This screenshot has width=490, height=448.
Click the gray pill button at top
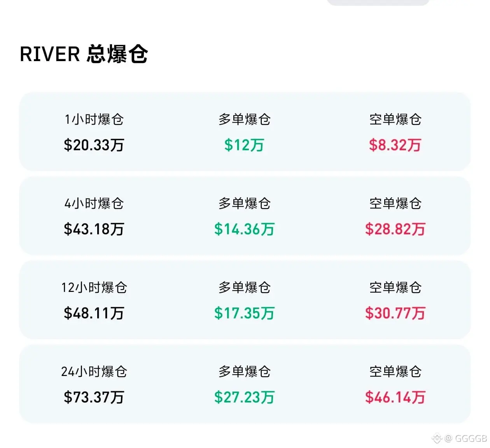point(378,2)
